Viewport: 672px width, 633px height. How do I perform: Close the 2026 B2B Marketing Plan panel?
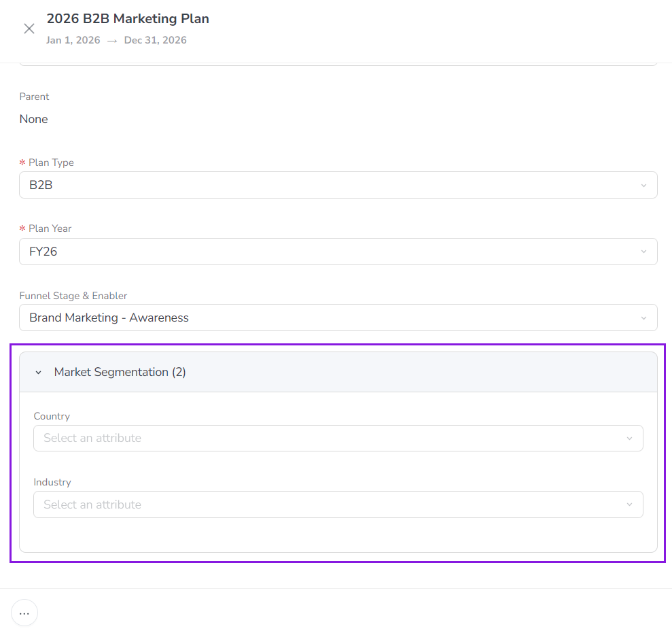tap(29, 29)
